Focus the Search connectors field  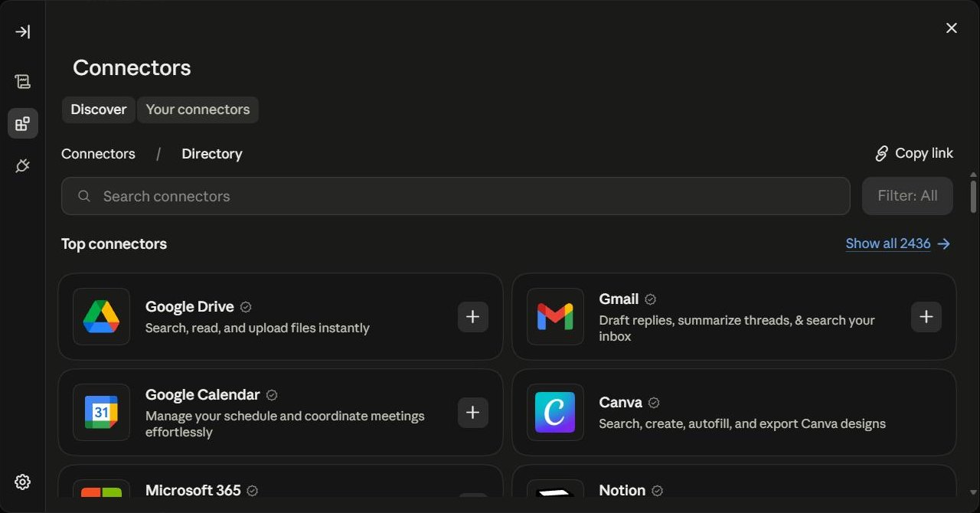(x=456, y=196)
